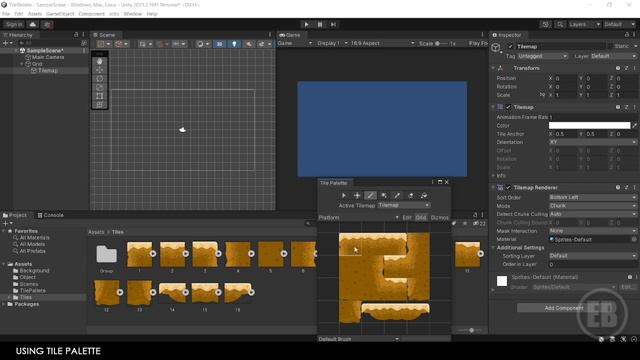
Task: Select the Main Camera in Hierarchy
Action: 48,57
